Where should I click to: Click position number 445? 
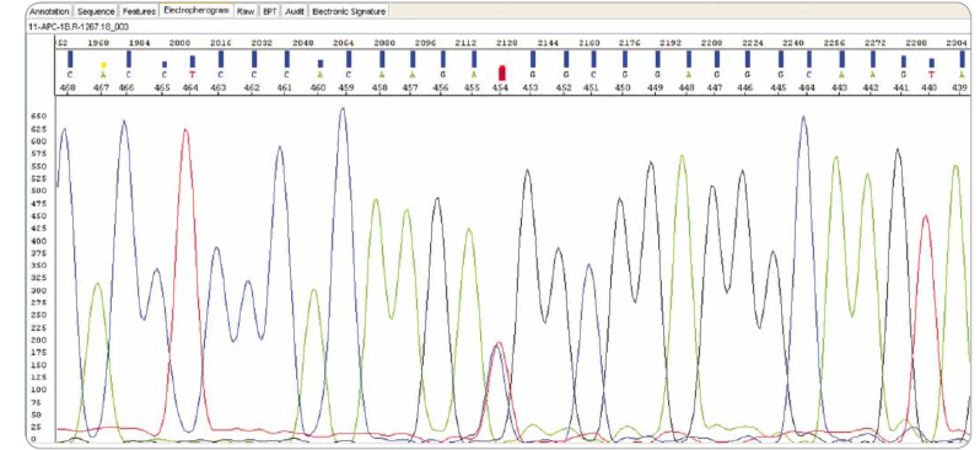coord(778,88)
